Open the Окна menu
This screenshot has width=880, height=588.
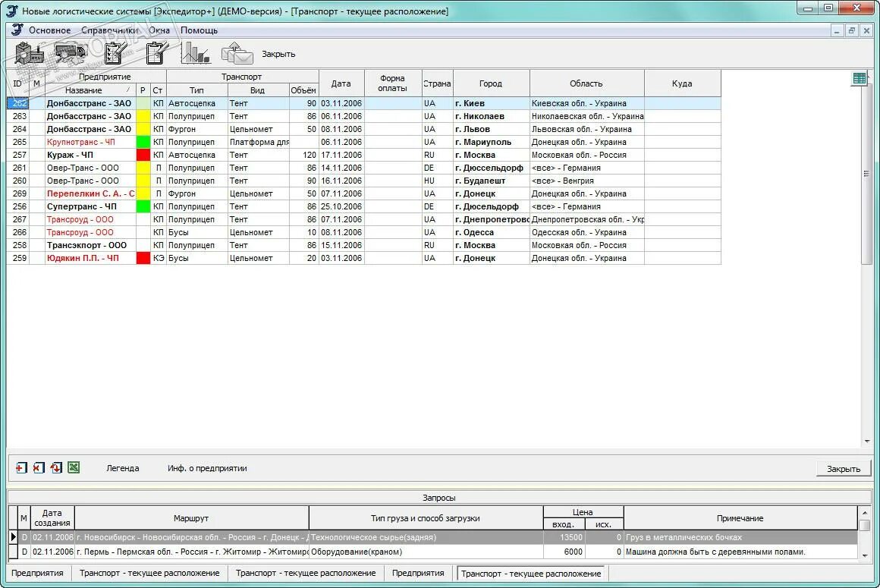click(x=159, y=30)
